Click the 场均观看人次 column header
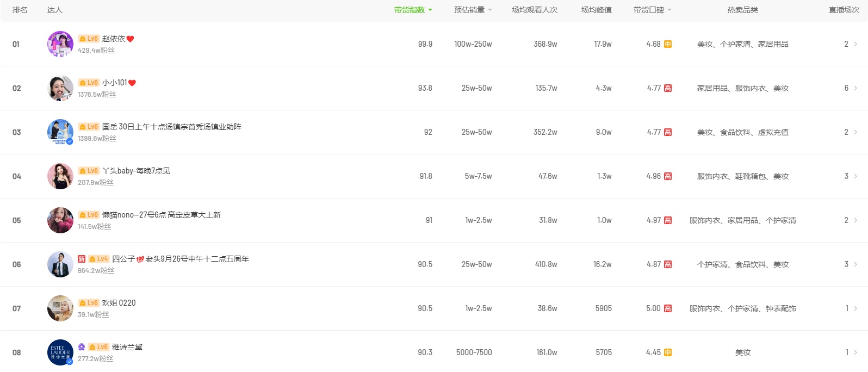The height and width of the screenshot is (372, 868). 534,10
